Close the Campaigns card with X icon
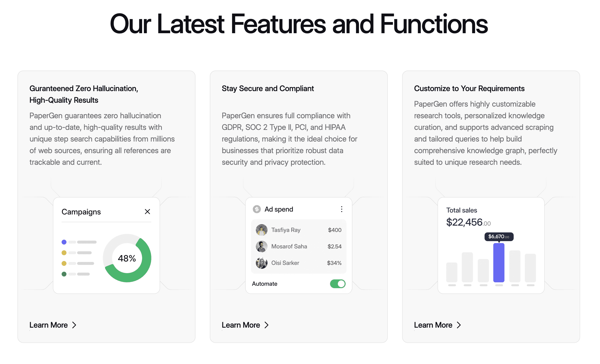Screen dimensions: 600x364 (147, 212)
